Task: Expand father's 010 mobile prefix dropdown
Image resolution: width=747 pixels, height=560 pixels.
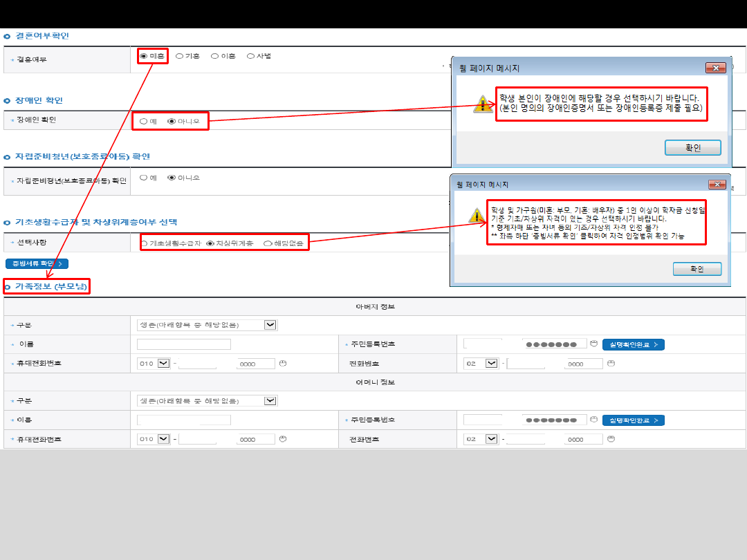Action: click(164, 363)
